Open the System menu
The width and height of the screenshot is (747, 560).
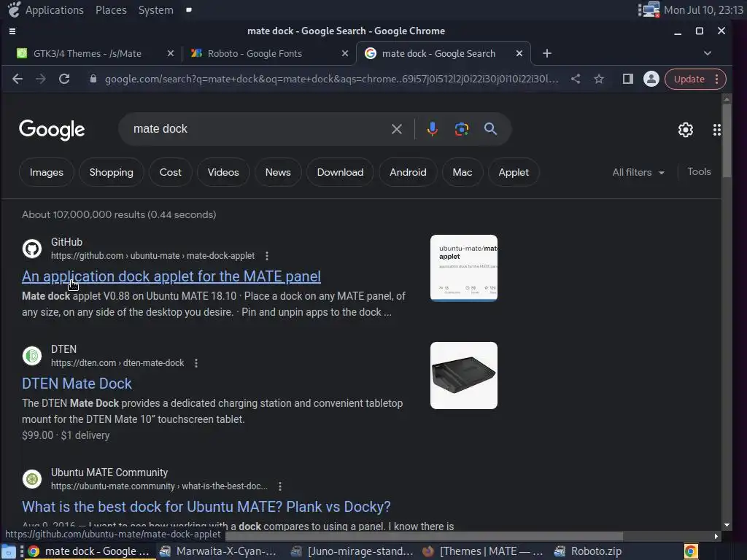(x=156, y=10)
